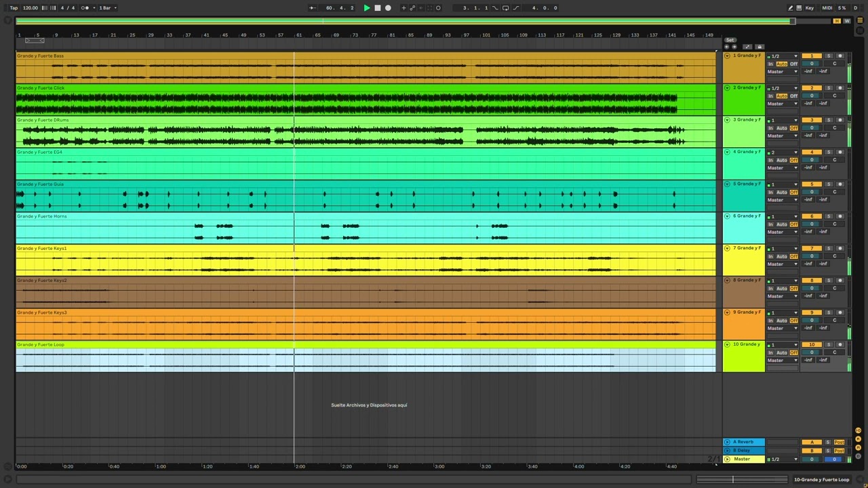This screenshot has width=868, height=488.
Task: Switch on Key Map Mode
Action: [809, 8]
